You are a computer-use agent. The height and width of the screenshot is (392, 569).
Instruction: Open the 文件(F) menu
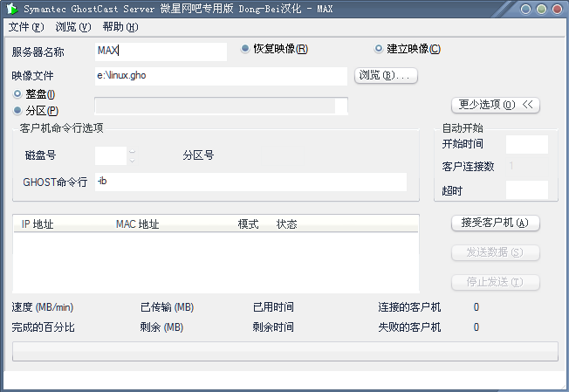(26, 27)
